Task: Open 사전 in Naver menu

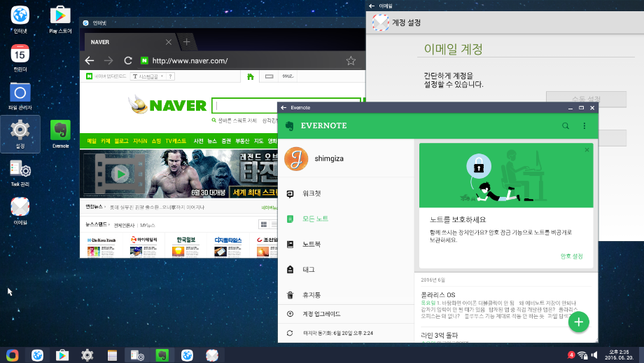Action: pyautogui.click(x=198, y=141)
